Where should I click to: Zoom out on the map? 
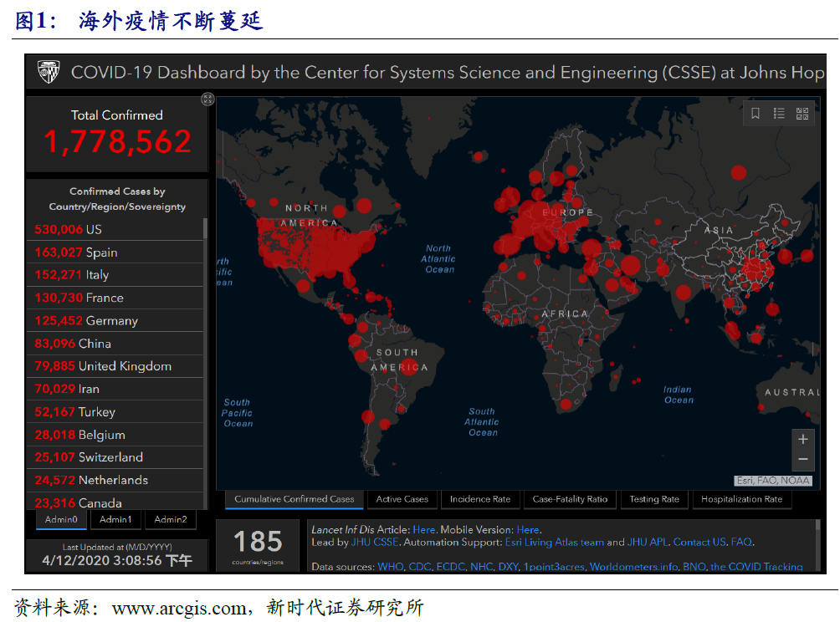click(x=802, y=459)
